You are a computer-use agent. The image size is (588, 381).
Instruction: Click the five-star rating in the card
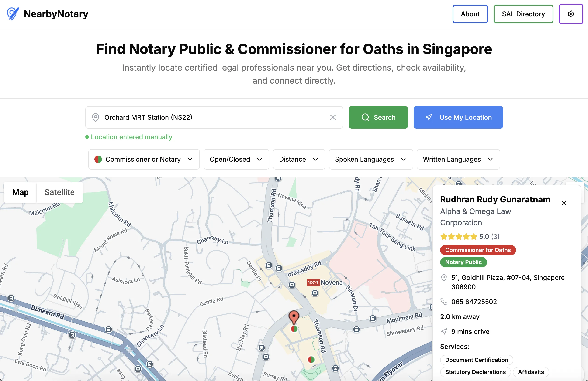459,237
